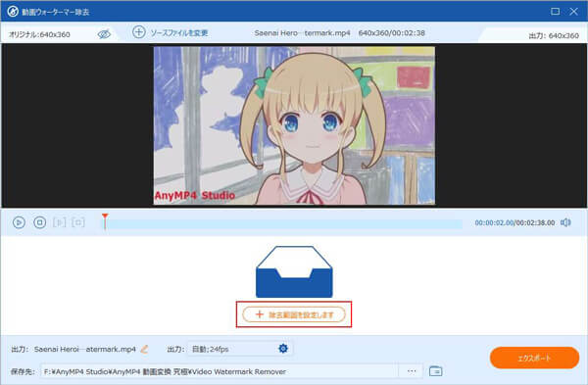Click the save path input field
The height and width of the screenshot is (385, 588).
coord(220,371)
